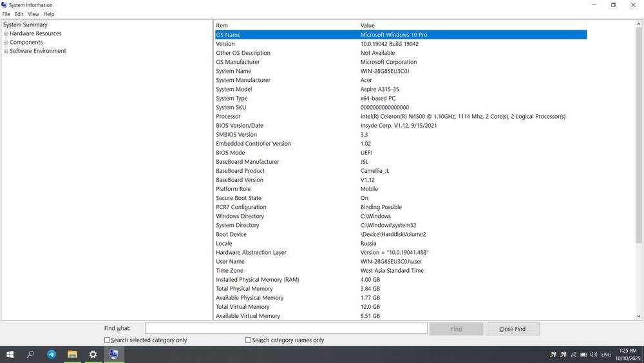The width and height of the screenshot is (644, 363).
Task: Click the scrollbar up arrow
Action: click(x=639, y=25)
